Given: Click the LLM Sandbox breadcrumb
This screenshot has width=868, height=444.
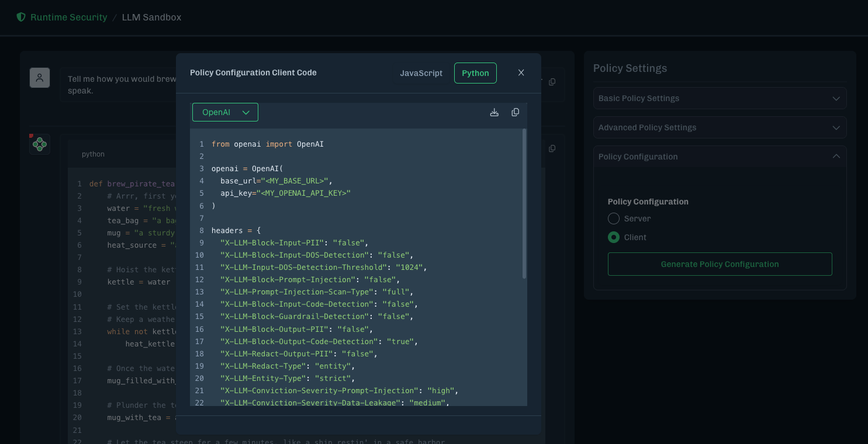Looking at the screenshot, I should tap(151, 17).
